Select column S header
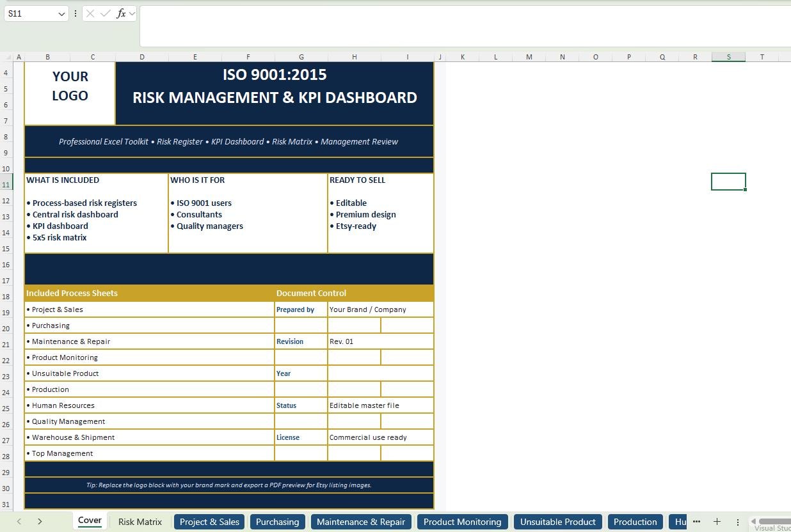791x532 pixels. pos(728,57)
